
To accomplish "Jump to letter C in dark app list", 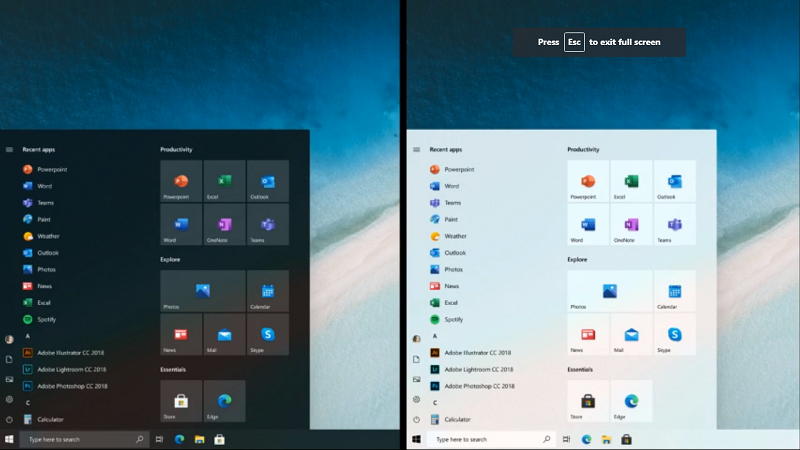I will 28,403.
